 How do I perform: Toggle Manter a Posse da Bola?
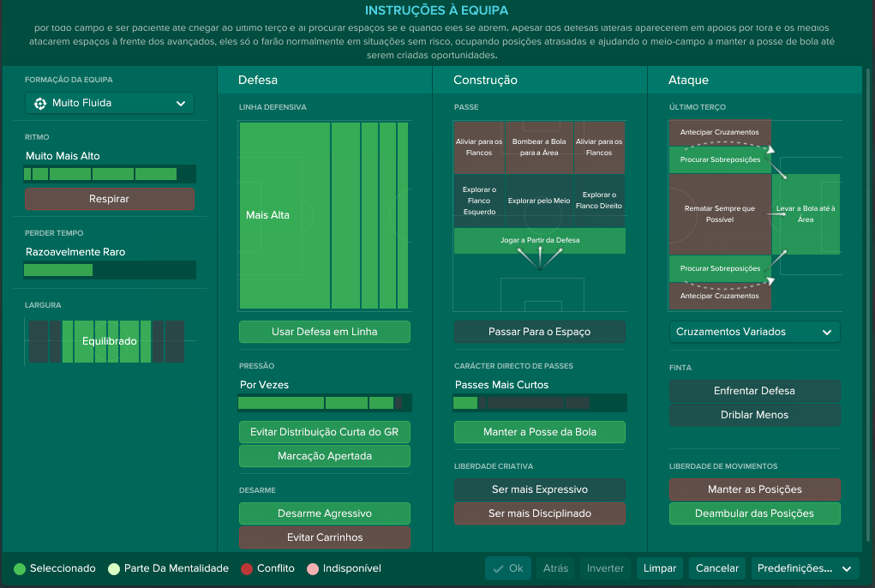540,432
